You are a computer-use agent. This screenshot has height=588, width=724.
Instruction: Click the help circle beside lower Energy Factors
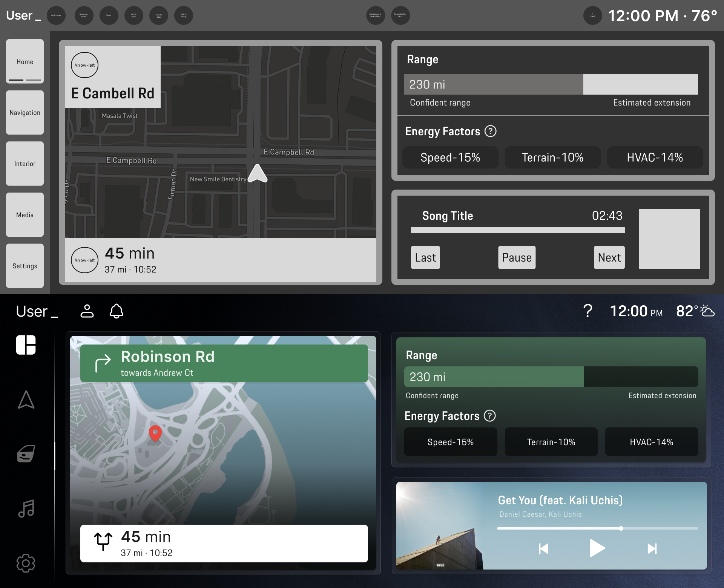tap(489, 416)
